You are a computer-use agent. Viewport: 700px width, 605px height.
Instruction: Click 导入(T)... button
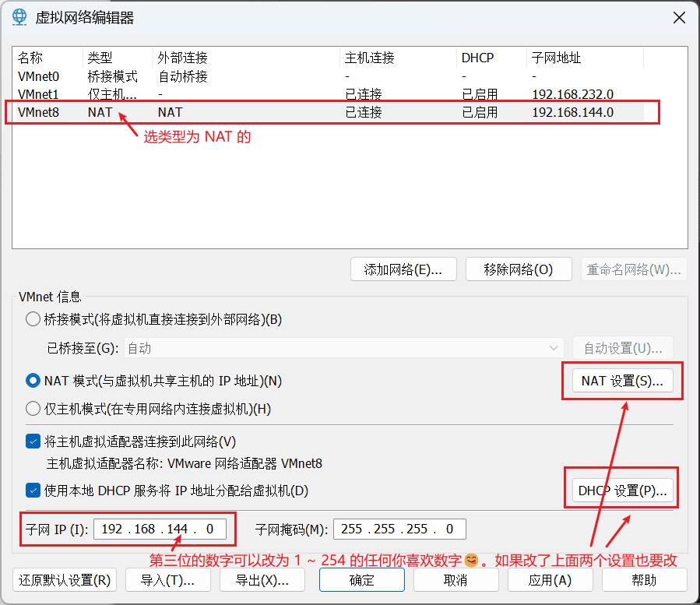(168, 580)
